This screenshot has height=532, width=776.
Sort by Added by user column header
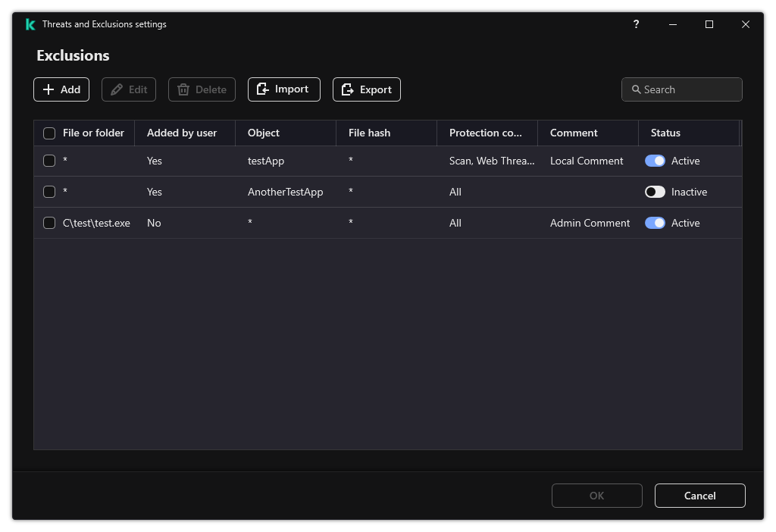182,133
